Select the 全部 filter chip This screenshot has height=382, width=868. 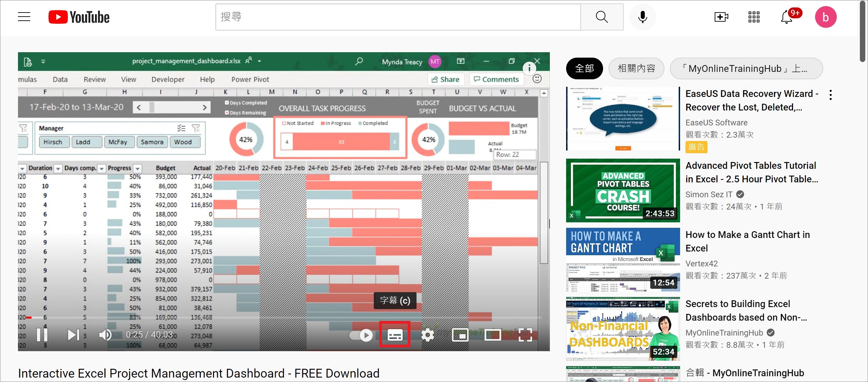(584, 68)
